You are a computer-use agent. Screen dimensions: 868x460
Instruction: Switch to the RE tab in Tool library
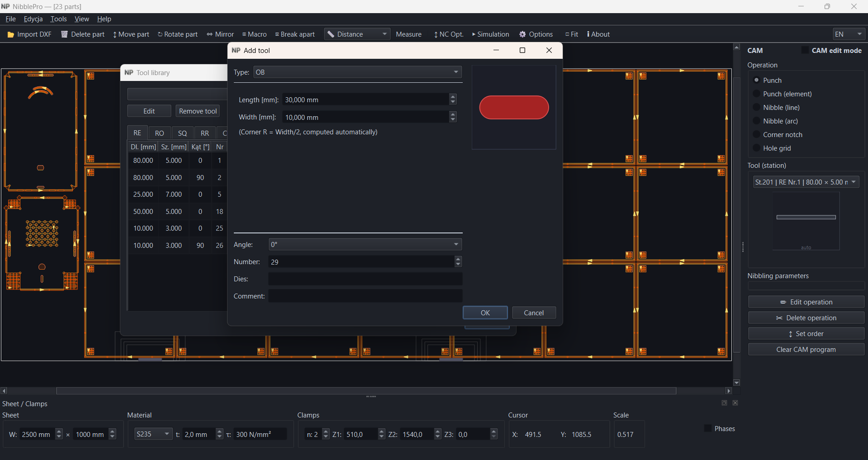(x=138, y=133)
